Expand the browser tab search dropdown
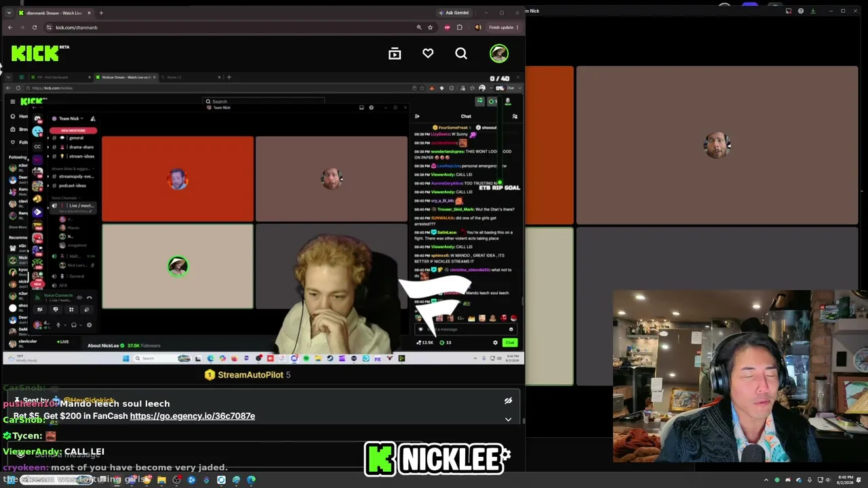Screen dimensions: 868x488 coord(8,13)
